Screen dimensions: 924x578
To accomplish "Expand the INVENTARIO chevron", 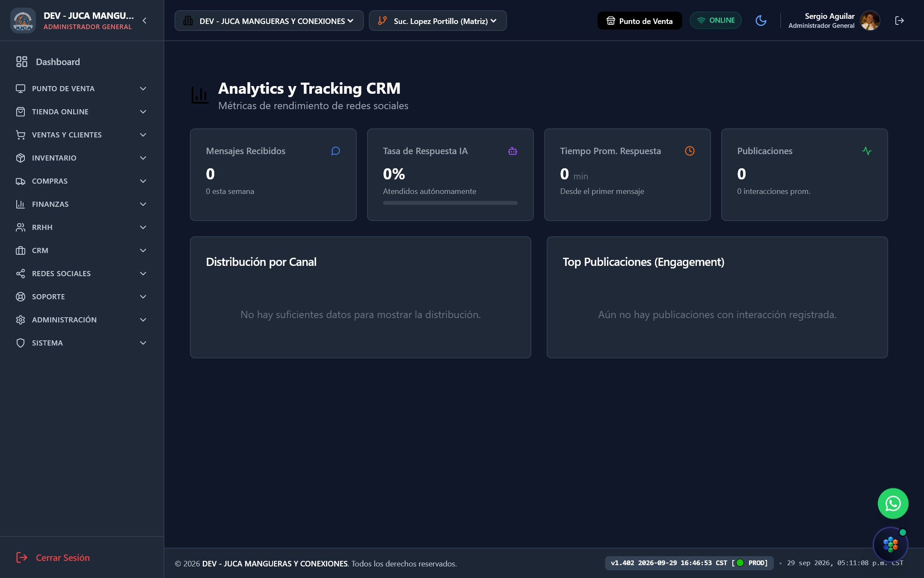I will 143,158.
